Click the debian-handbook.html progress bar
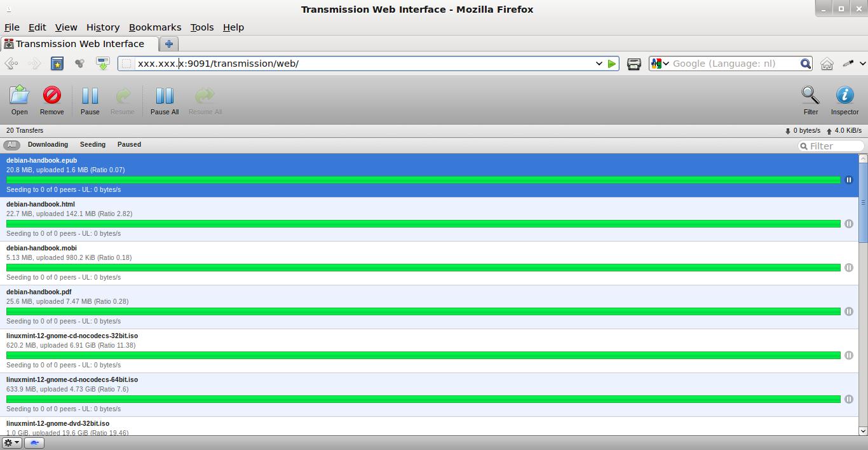Viewport: 868px width, 450px height. click(x=423, y=224)
